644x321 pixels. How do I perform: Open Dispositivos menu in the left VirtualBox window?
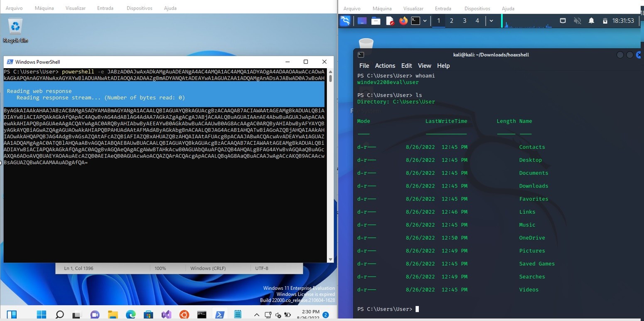(x=140, y=8)
